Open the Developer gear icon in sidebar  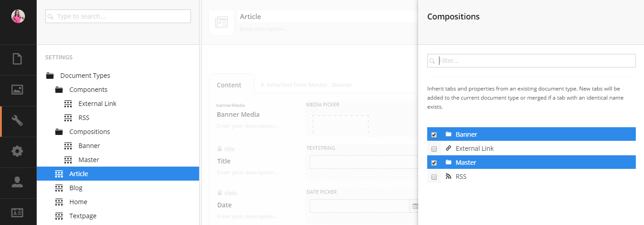coord(17,151)
